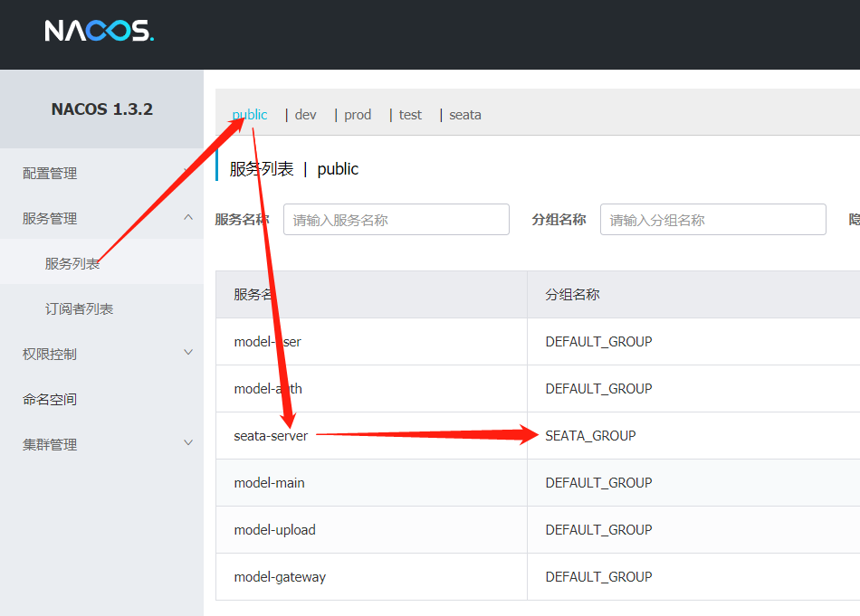Select 订阅者列表 in the sidebar
The height and width of the screenshot is (616, 860).
click(79, 309)
